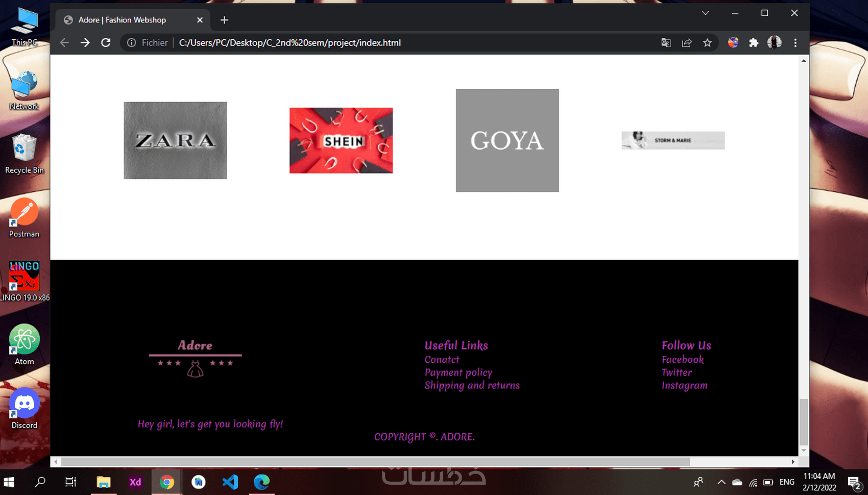This screenshot has height=495, width=868.
Task: Open Task View in the taskbar
Action: [71, 482]
